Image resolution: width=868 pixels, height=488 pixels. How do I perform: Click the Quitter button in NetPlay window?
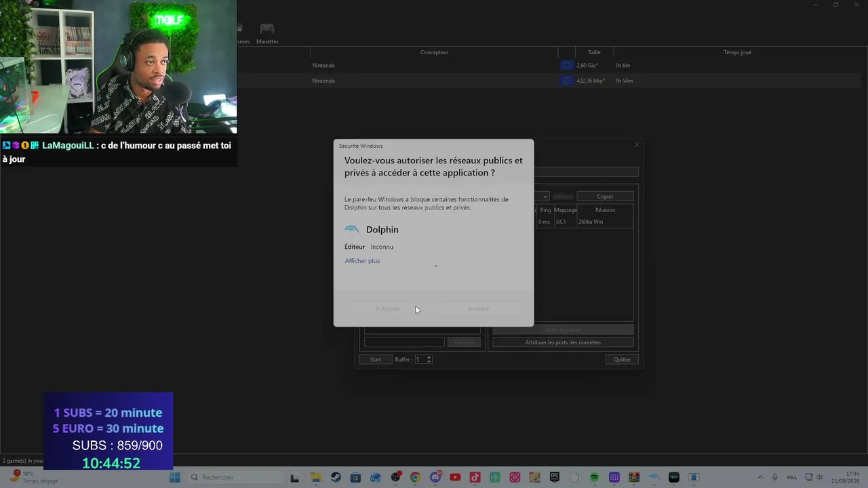[x=622, y=360]
